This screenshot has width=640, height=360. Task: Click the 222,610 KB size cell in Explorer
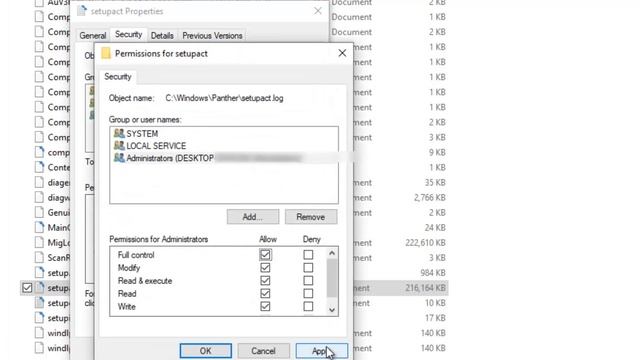click(x=425, y=243)
